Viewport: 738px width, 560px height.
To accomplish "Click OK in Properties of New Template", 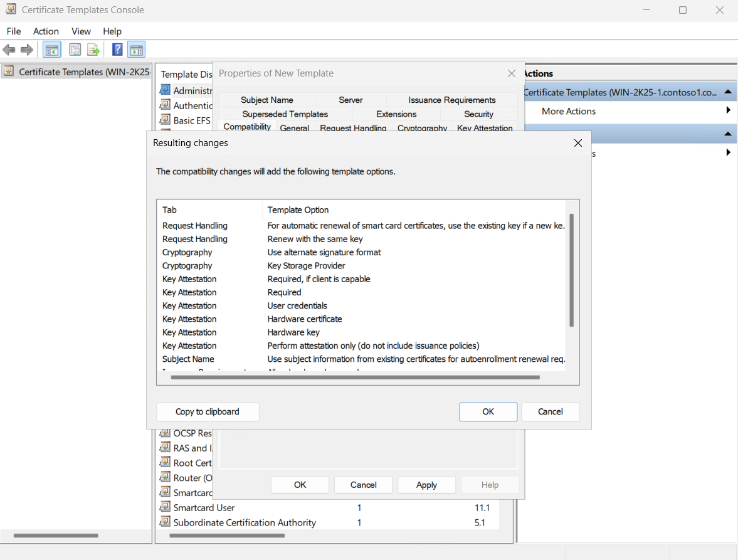I will click(300, 485).
